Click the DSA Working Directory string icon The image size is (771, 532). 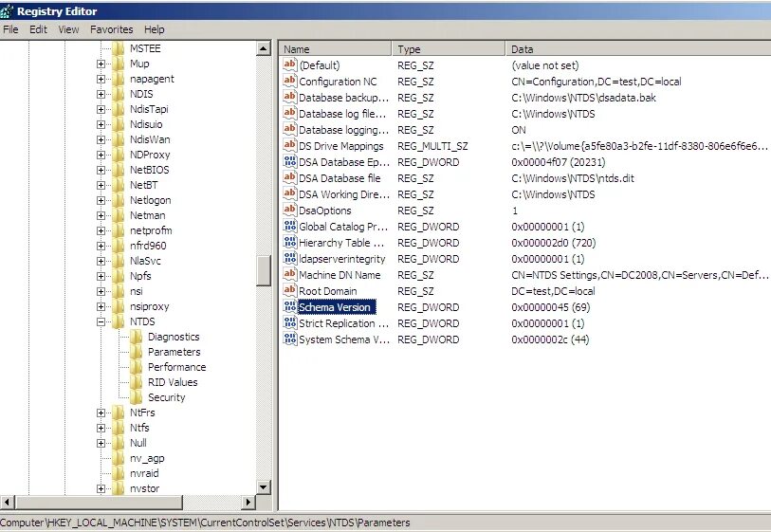click(x=290, y=194)
